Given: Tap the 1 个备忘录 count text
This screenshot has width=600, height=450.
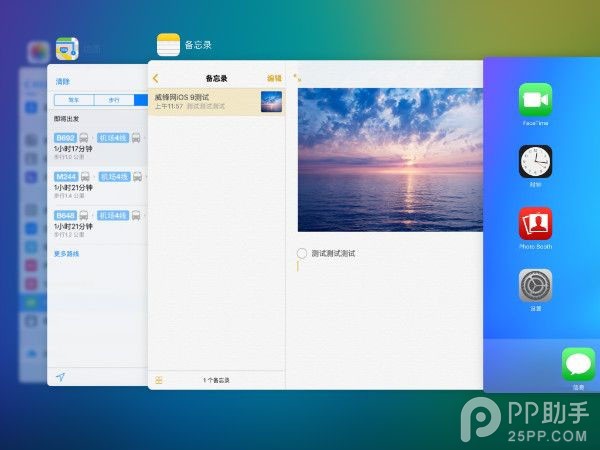Looking at the screenshot, I should 216,380.
